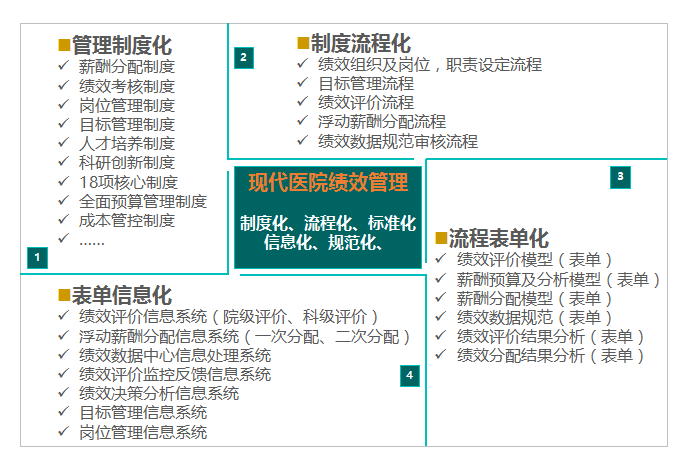Select the 薪酬预算及分析模型(表单) entry

click(x=558, y=279)
